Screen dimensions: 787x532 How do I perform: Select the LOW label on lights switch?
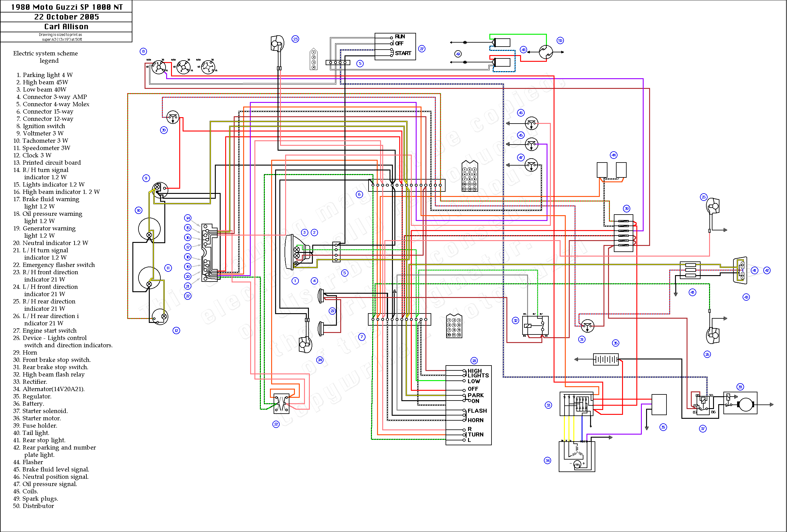(x=474, y=381)
